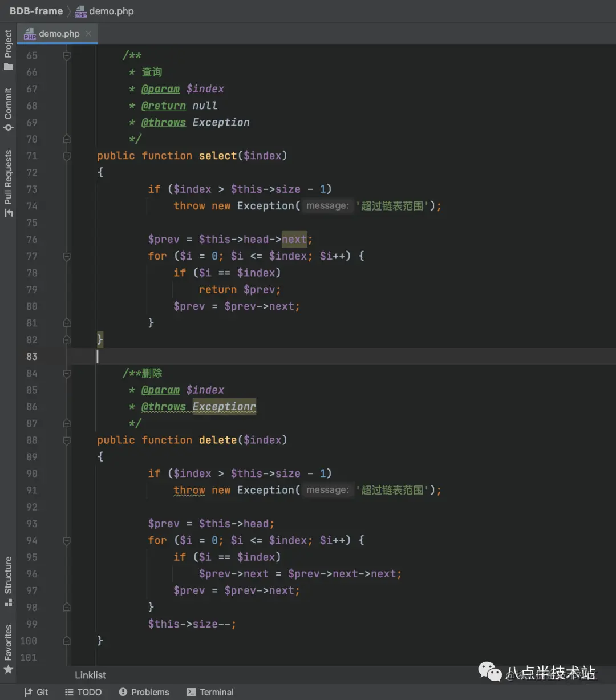Click the Git branch icon in bottom bar
The image size is (616, 700).
(x=28, y=692)
